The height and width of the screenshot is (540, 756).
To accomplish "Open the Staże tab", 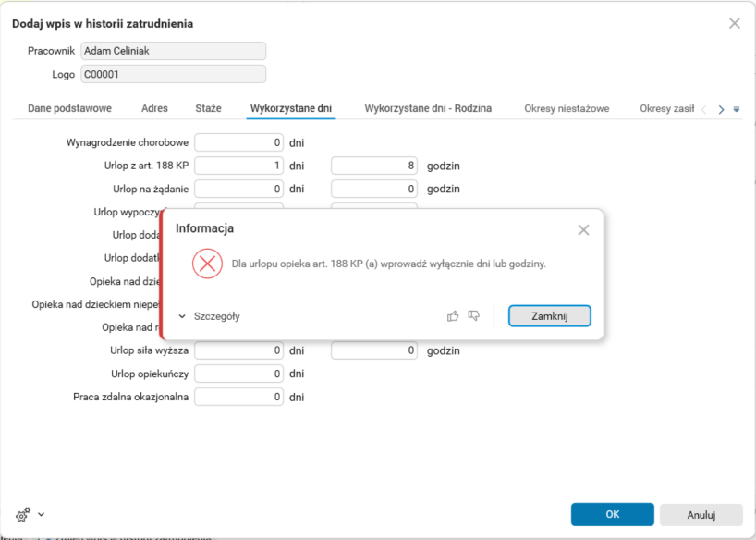I will [208, 108].
